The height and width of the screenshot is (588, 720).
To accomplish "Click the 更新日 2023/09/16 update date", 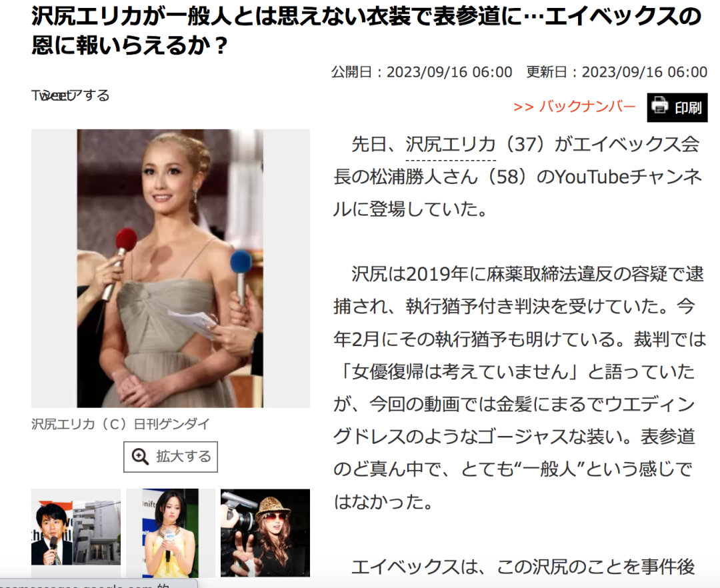I will click(616, 72).
